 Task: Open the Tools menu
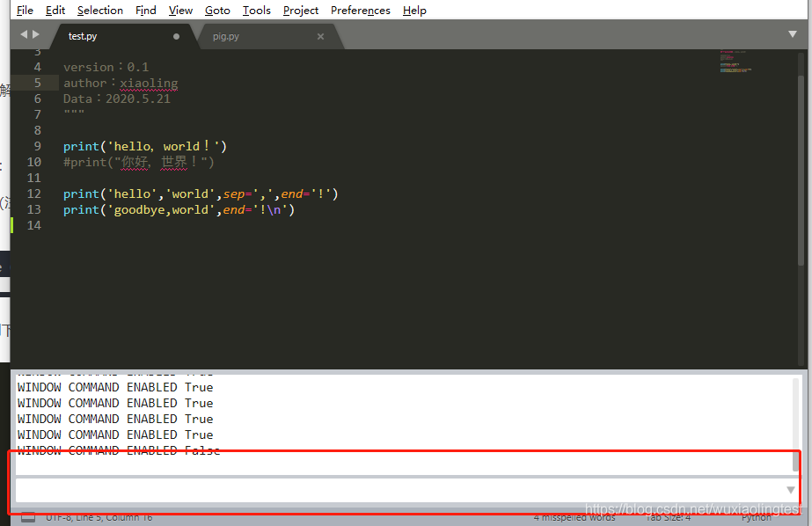[x=256, y=11]
